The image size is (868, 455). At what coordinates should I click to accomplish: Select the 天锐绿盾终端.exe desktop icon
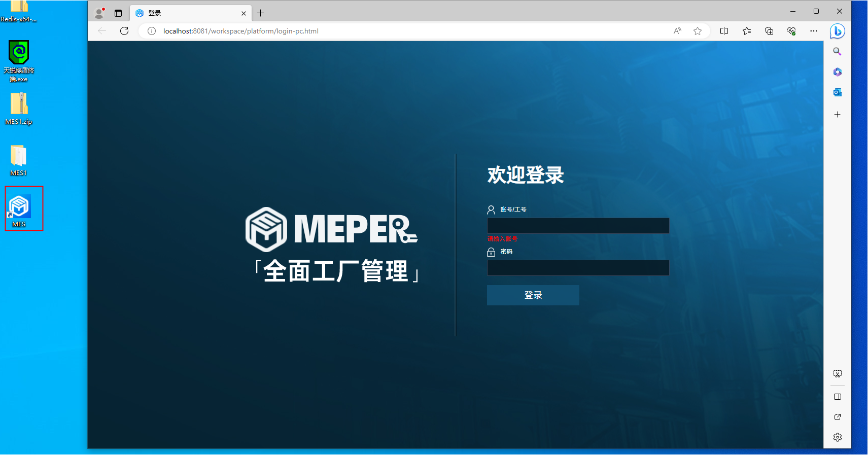19,61
